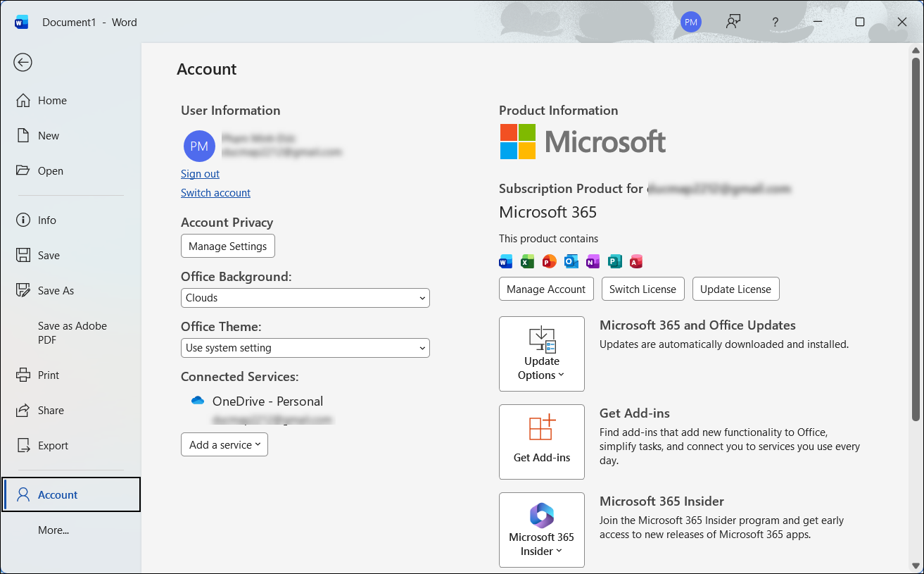Image resolution: width=924 pixels, height=574 pixels.
Task: Click the Access product icon
Action: (x=636, y=262)
